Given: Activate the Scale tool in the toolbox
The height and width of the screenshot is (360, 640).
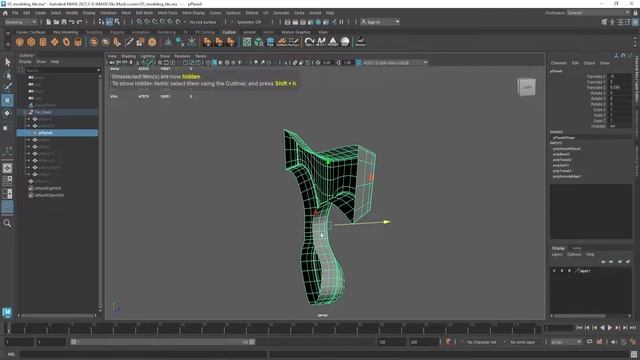Looking at the screenshot, I should point(6,127).
